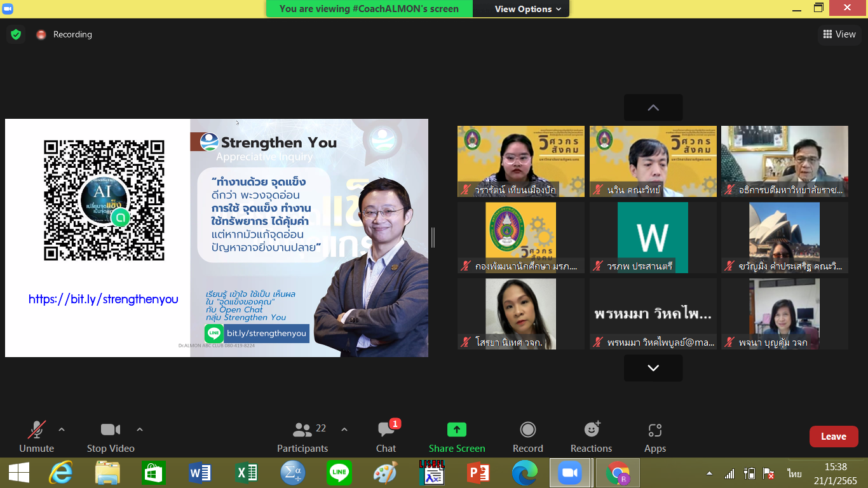Open Paint from taskbar
This screenshot has height=488, width=868.
[x=385, y=473]
